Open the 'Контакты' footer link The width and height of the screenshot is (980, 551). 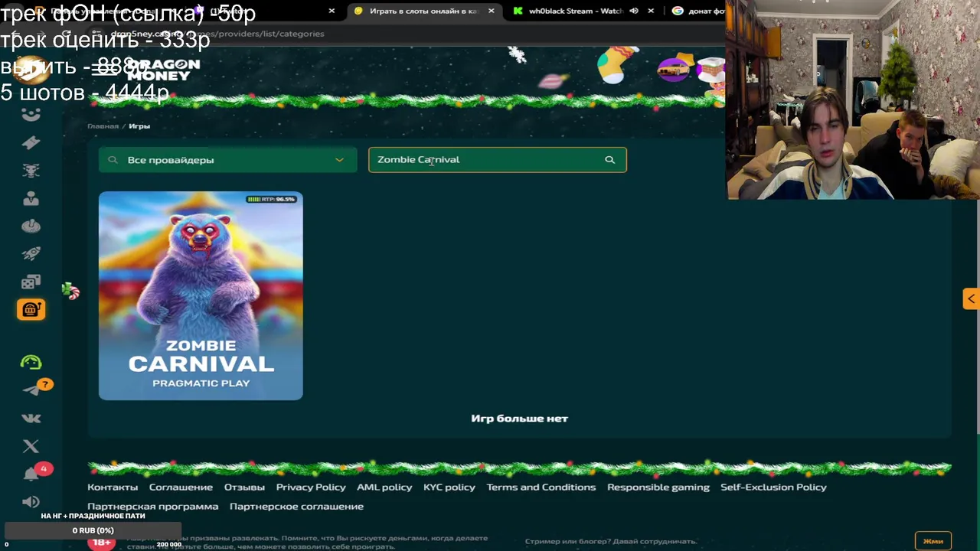tap(113, 487)
